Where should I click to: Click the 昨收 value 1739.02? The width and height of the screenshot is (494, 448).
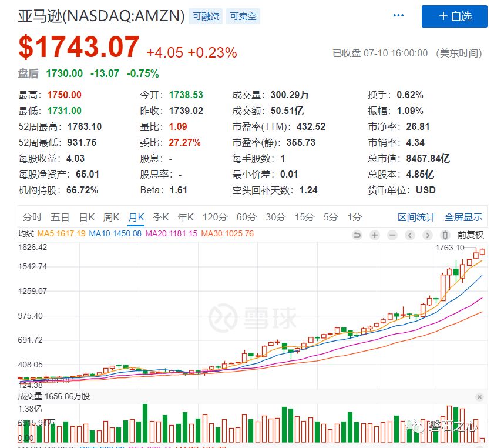click(186, 111)
